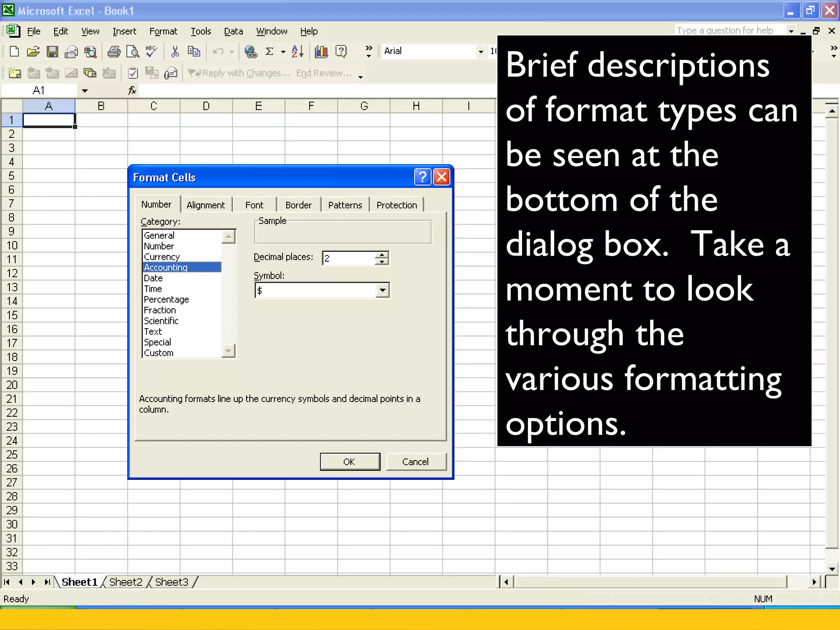The image size is (840, 630).
Task: Click the horizontal scrollbar right arrow
Action: (814, 582)
